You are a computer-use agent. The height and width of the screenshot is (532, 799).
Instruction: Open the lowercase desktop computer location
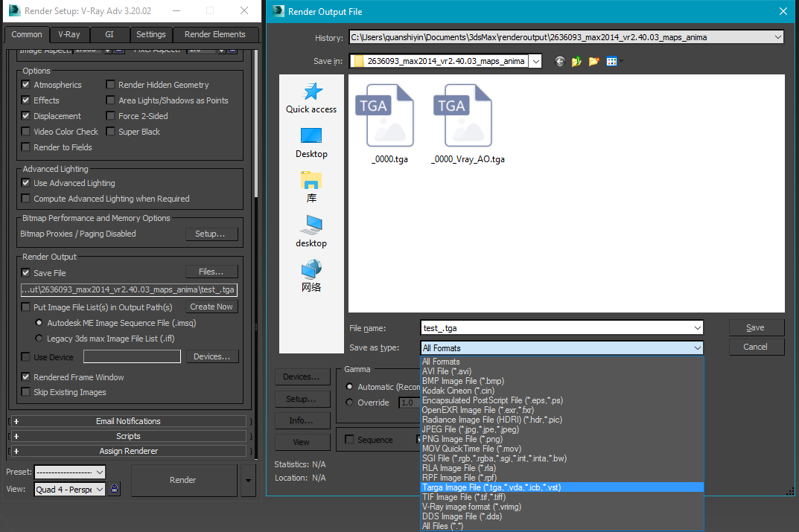point(311,231)
